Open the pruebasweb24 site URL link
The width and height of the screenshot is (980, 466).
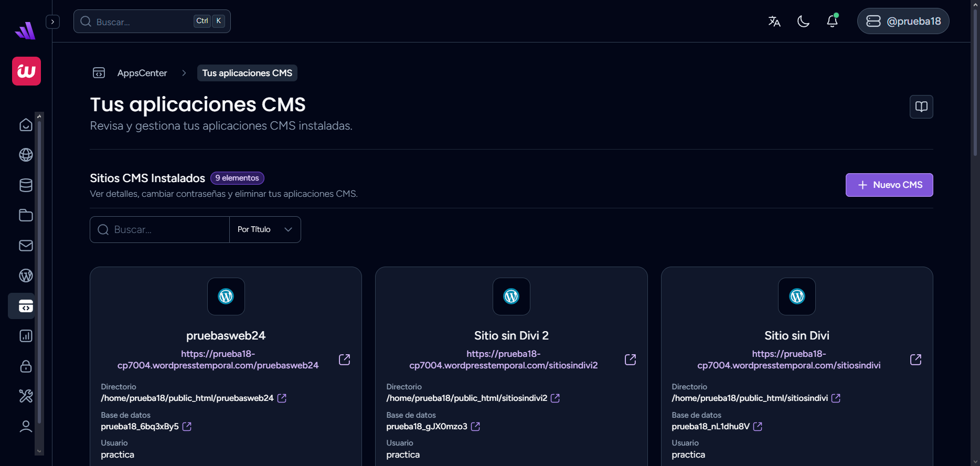218,359
